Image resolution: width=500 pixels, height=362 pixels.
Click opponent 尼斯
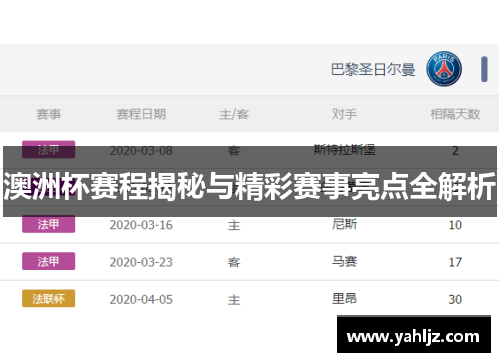coord(344,224)
